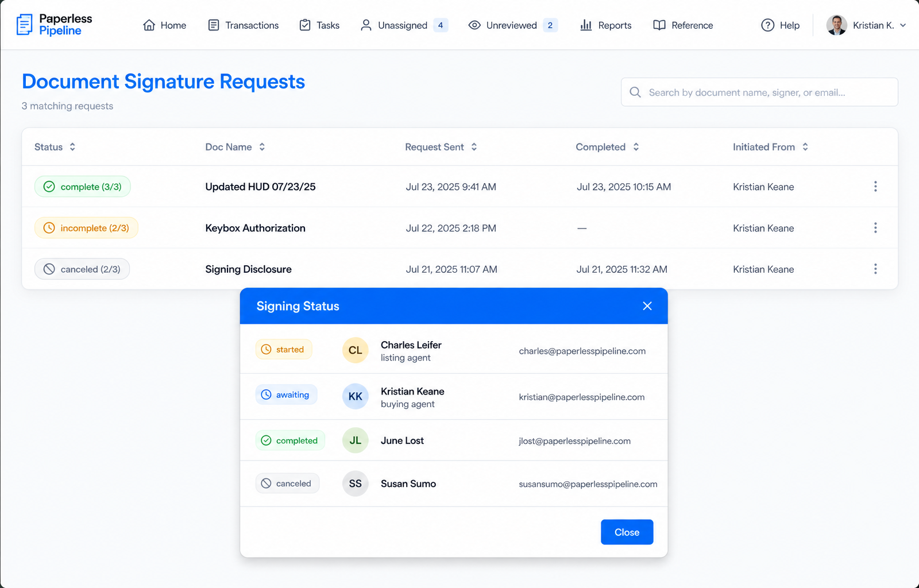Open the three-dot menu for Signing Disclosure row
Screen dimensions: 919x588
click(875, 269)
